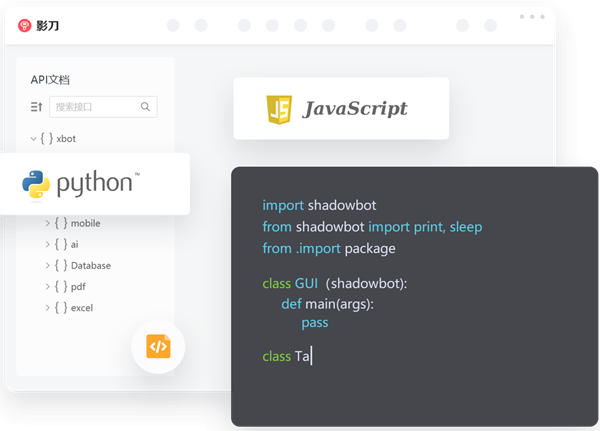Select the ai module label

point(74,244)
